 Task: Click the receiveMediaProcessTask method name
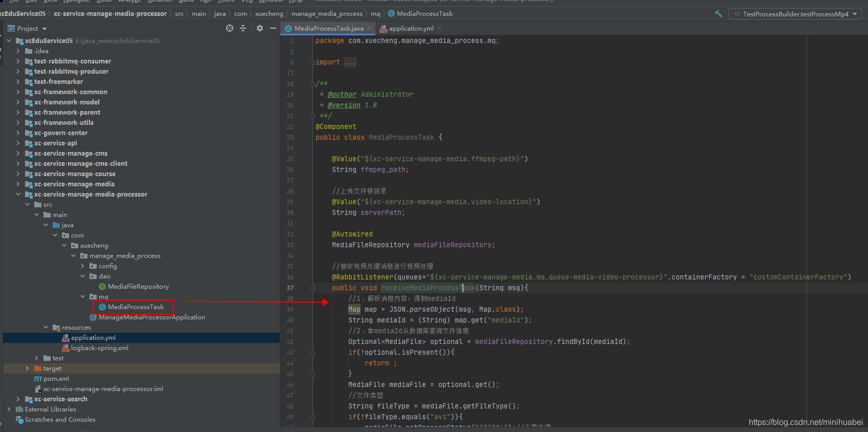(428, 288)
